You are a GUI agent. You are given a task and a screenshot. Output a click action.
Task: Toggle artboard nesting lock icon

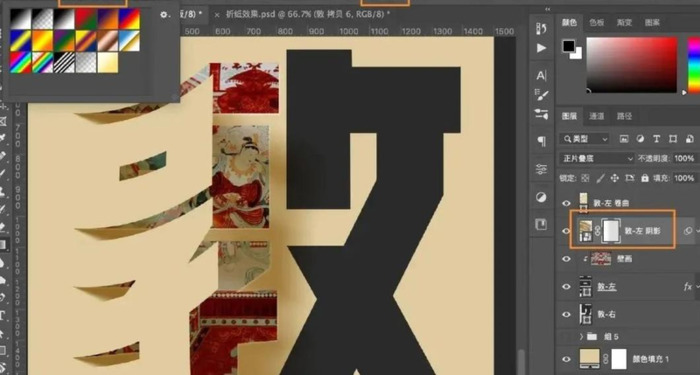[x=630, y=178]
